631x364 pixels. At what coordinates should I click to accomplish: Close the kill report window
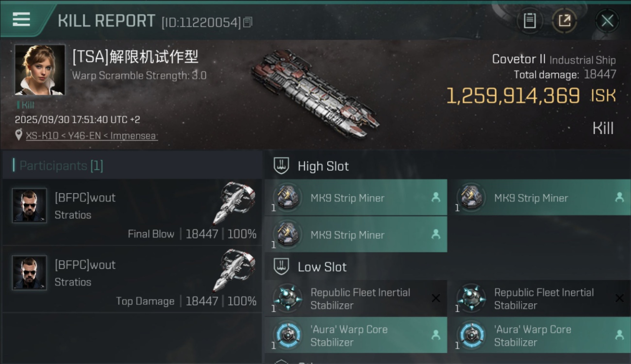(607, 21)
